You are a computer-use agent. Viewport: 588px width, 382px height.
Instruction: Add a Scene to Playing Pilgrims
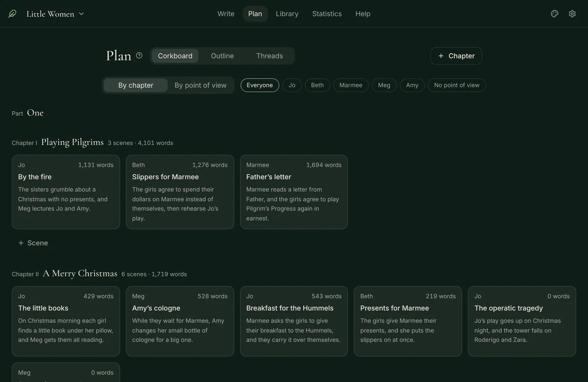[33, 243]
